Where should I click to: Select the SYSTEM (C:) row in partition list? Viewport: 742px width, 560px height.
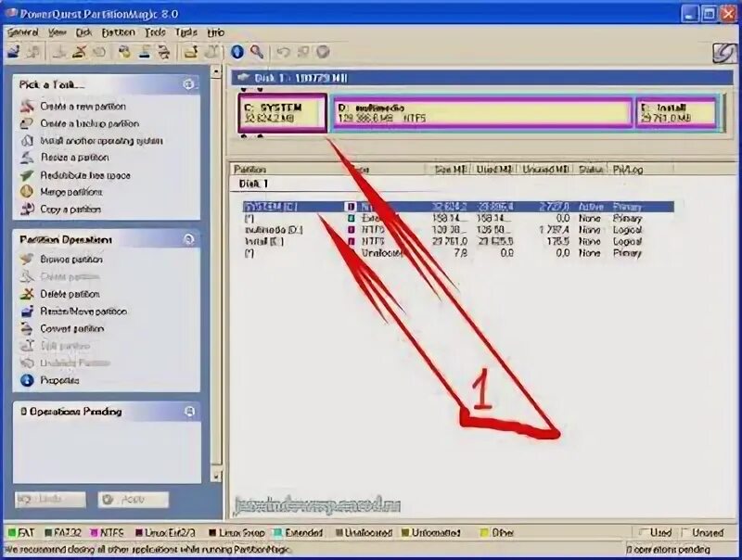pyautogui.click(x=458, y=207)
